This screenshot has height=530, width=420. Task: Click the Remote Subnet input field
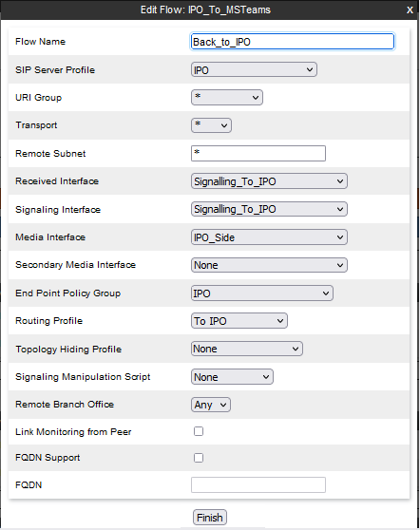[258, 154]
